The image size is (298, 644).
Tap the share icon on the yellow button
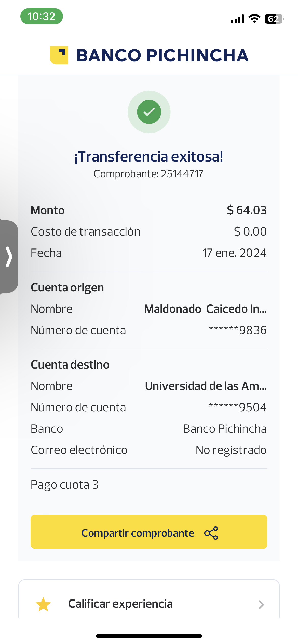(211, 533)
